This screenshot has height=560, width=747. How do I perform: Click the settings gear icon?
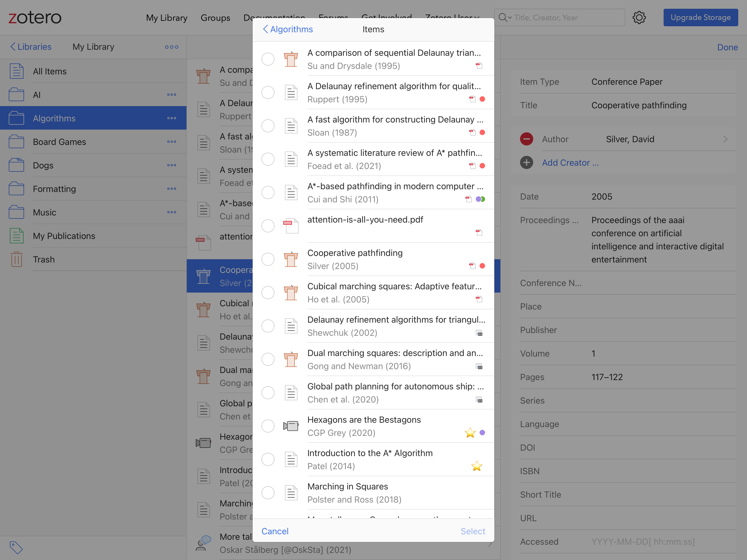point(639,17)
